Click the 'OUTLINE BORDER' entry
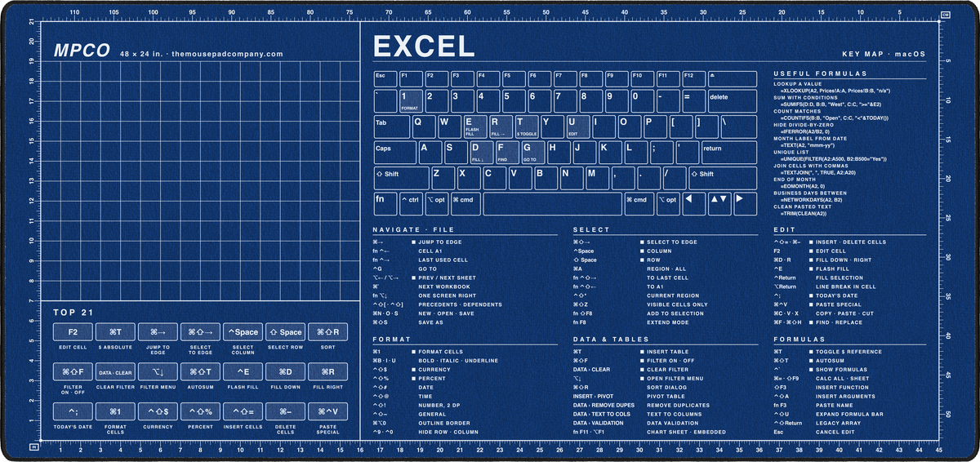This screenshot has width=980, height=462. [x=444, y=423]
